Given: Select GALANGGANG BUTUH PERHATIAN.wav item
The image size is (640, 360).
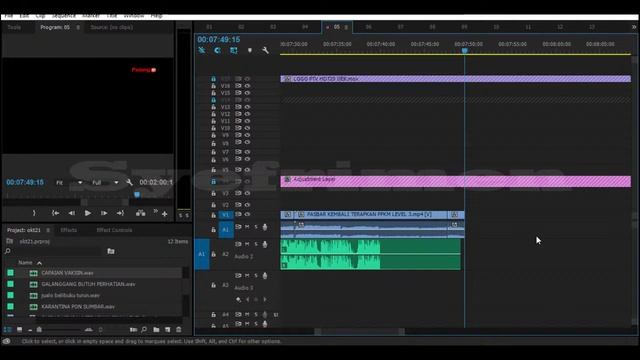Looking at the screenshot, I should (x=88, y=284).
